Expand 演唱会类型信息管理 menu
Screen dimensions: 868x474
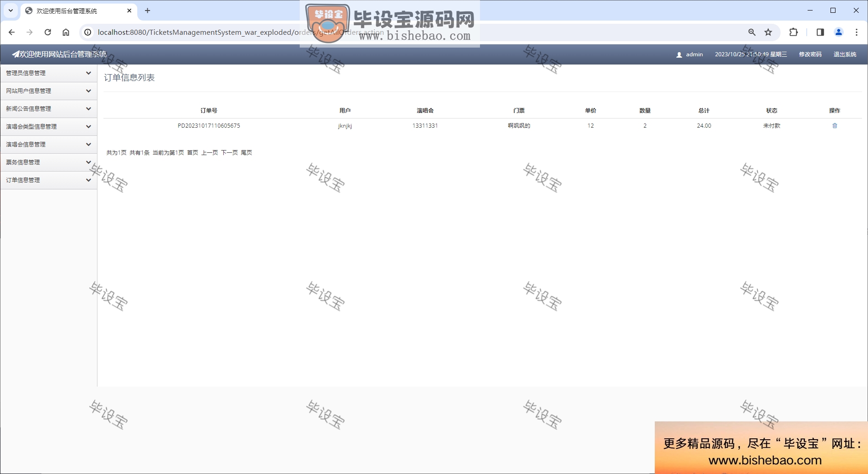(x=49, y=127)
